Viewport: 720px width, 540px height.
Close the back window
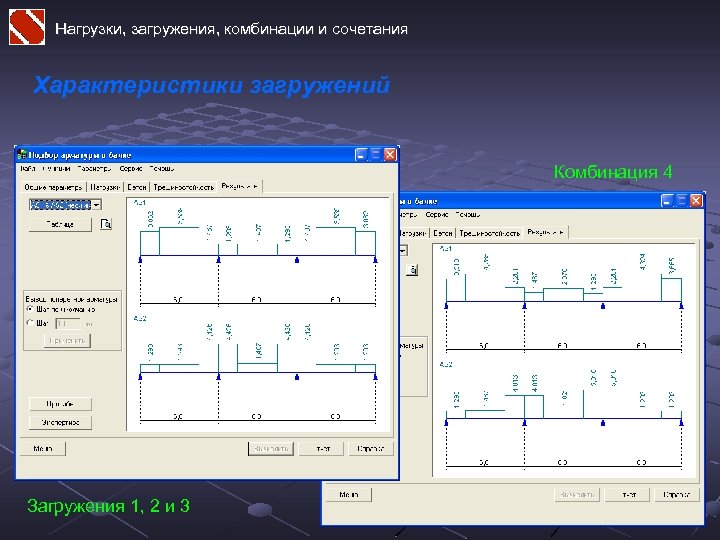pos(696,201)
